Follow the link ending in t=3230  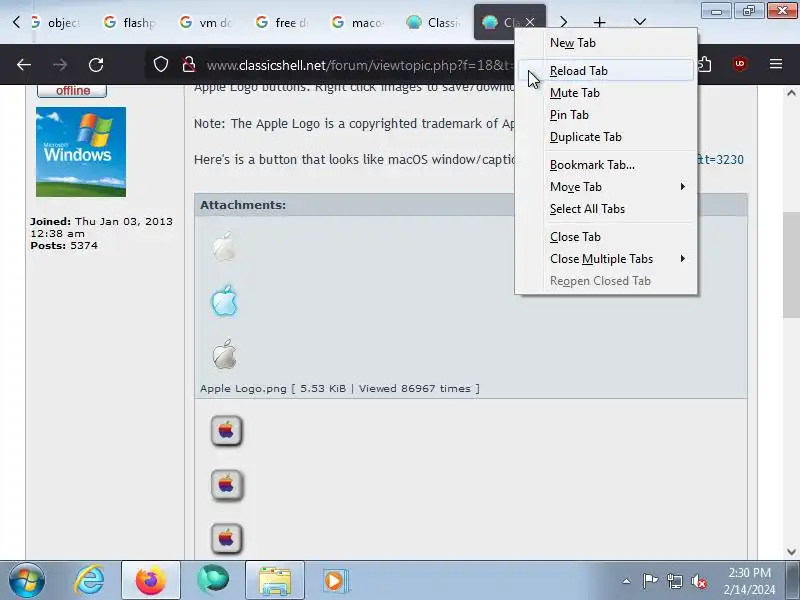point(720,160)
